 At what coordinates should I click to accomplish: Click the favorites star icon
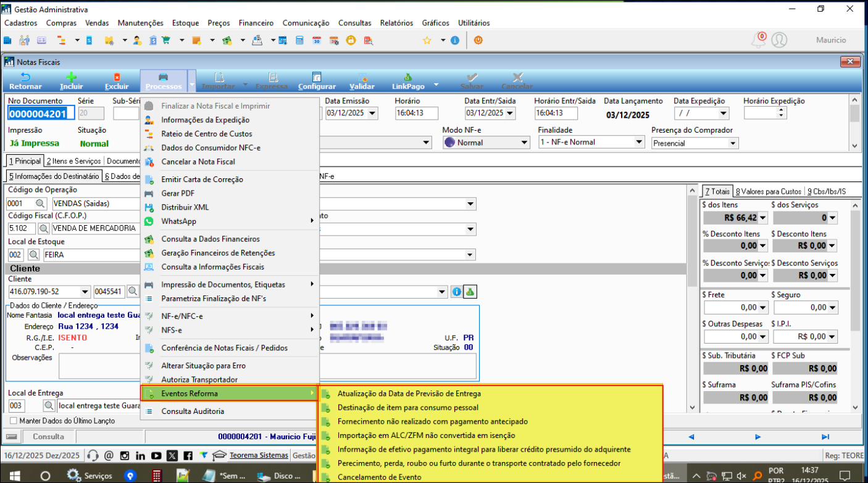[427, 40]
